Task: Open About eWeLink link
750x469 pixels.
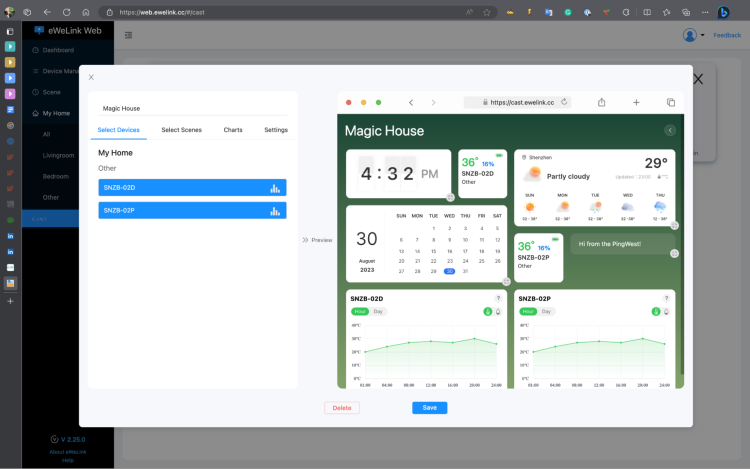Action: click(x=68, y=452)
